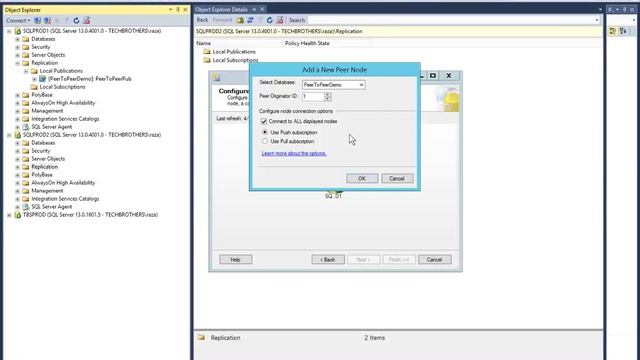The image size is (640, 360).
Task: Pin the Object Explorer panel
Action: (178, 9)
